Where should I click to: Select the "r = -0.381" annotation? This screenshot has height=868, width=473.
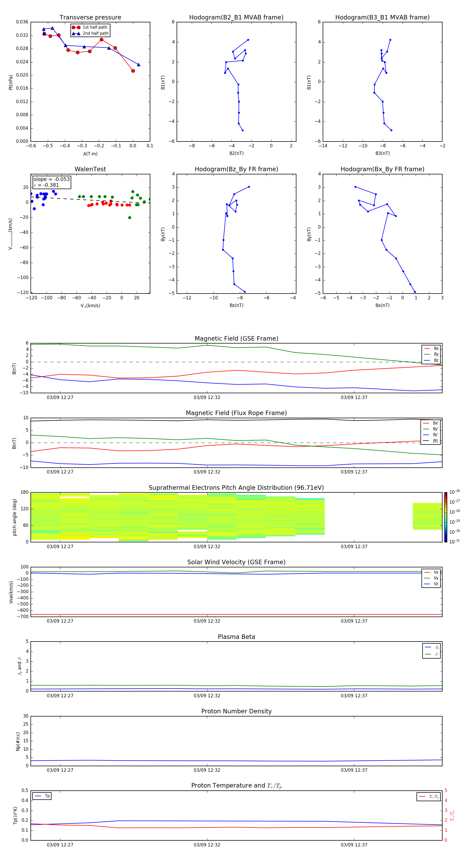47,185
